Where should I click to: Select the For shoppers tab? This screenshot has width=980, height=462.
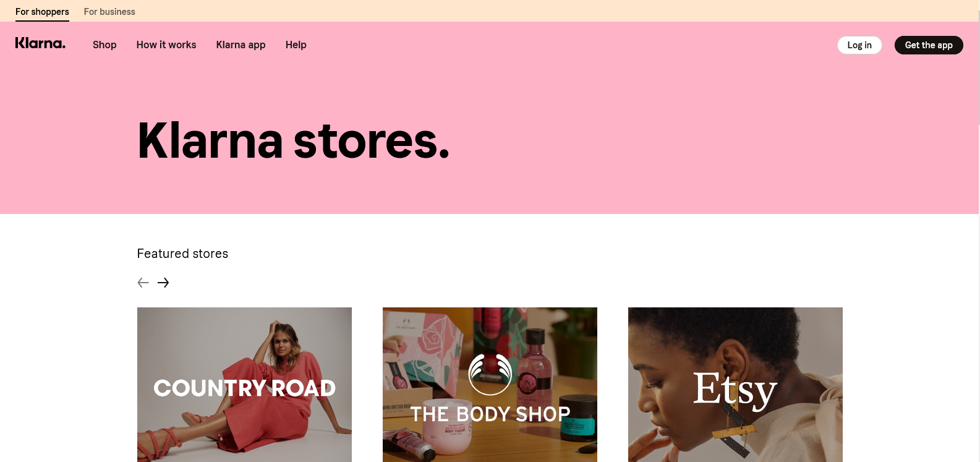(42, 11)
